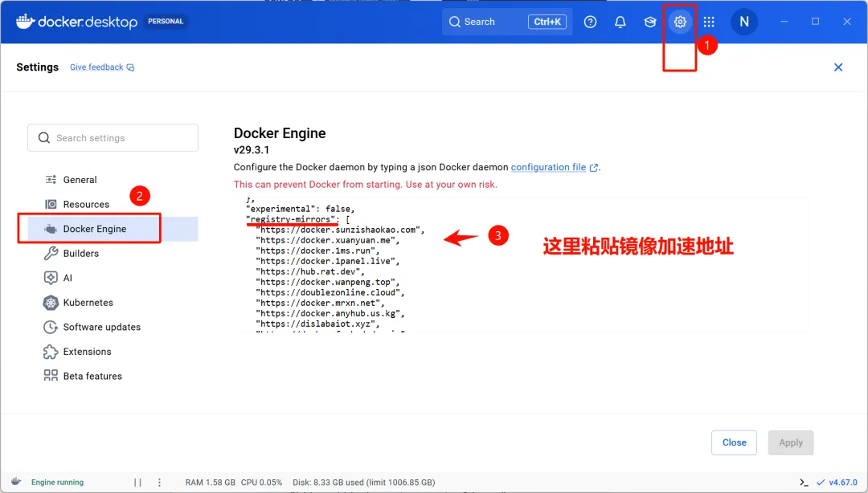The height and width of the screenshot is (493, 868).
Task: Open the AI settings section
Action: 113,278
